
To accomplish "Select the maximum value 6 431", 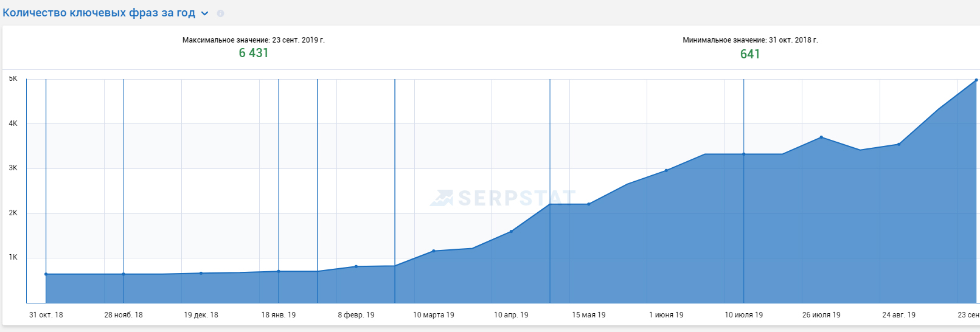I will tap(254, 53).
